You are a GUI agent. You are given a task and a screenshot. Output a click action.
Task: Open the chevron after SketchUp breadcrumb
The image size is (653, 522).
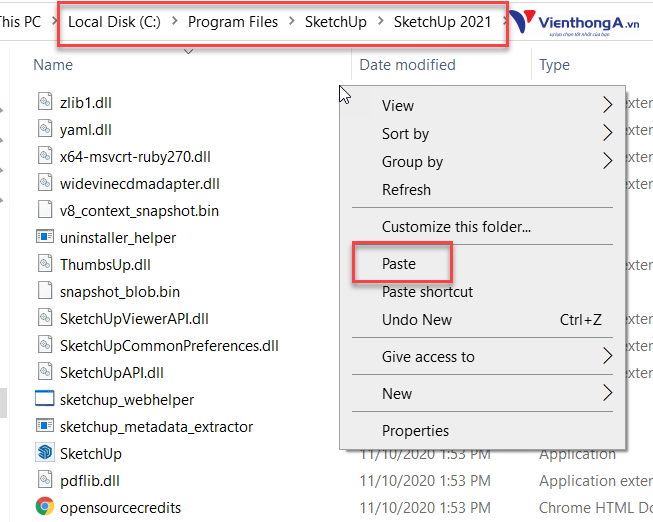point(381,21)
